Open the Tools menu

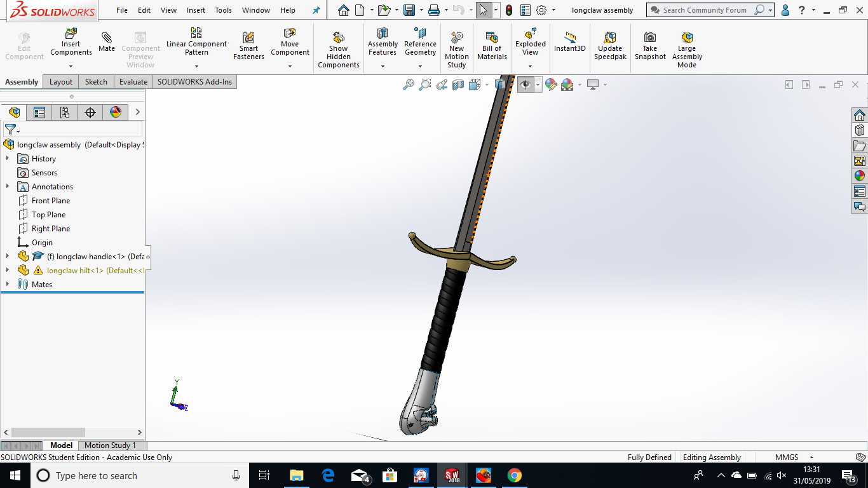click(223, 10)
